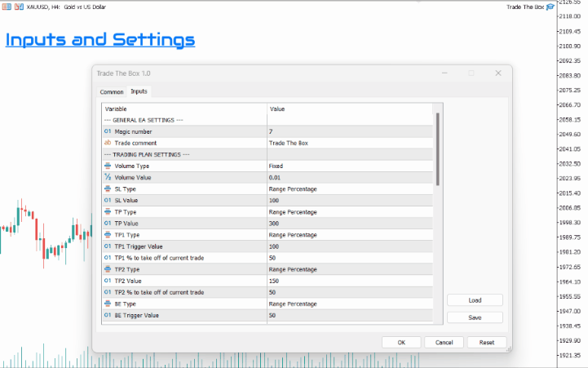
Task: Edit the Volume Value 0.01 field
Action: tap(350, 177)
